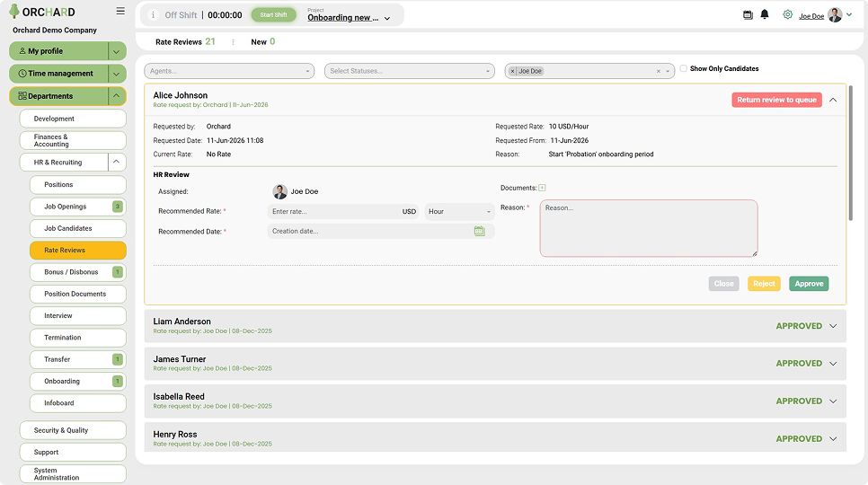Screen dimensions: 868x485
Task: Open the user menu chevron beside avatar
Action: coord(849,15)
